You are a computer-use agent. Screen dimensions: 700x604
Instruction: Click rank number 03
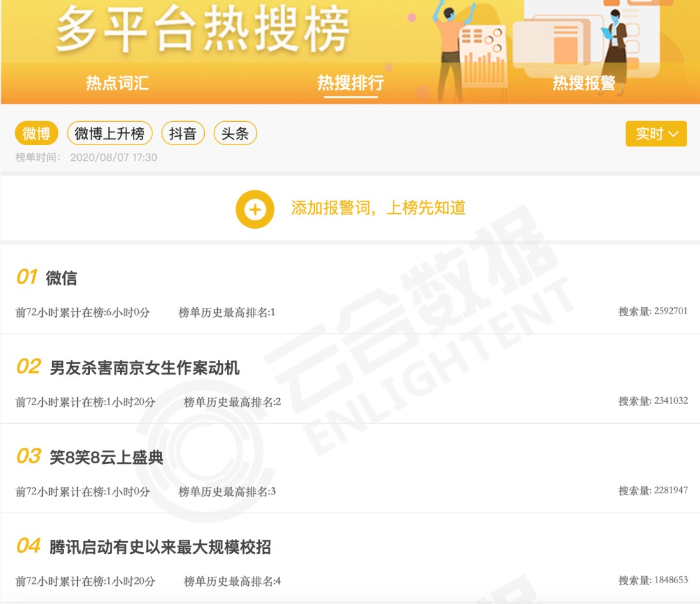click(x=29, y=456)
